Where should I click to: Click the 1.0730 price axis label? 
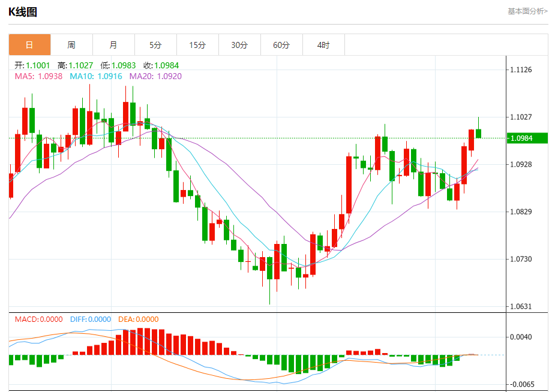pyautogui.click(x=521, y=259)
